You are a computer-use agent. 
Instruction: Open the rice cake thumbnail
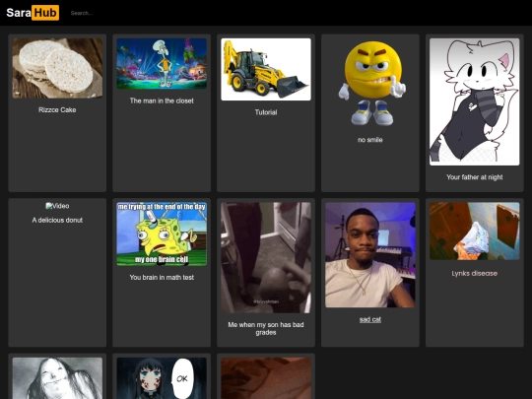pos(57,68)
